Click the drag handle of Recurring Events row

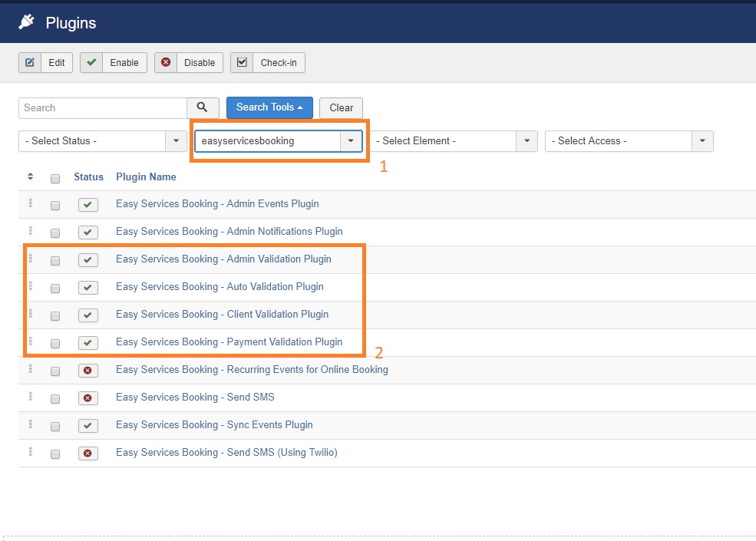31,368
